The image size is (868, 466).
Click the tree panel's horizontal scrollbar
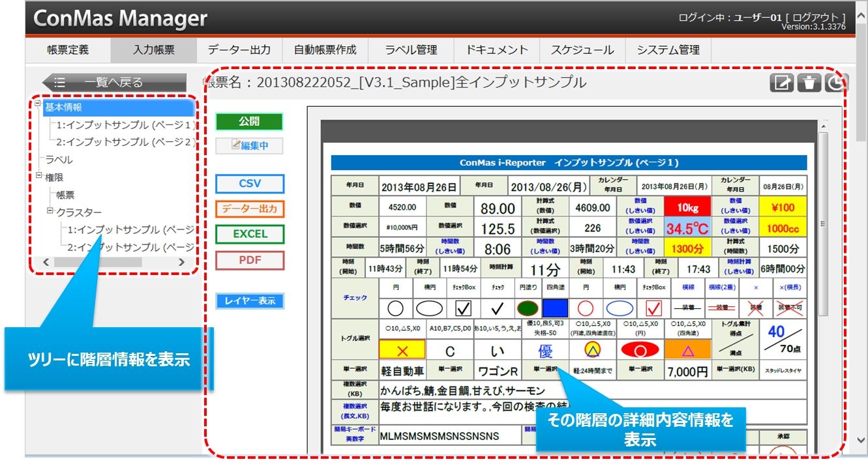coord(98,261)
